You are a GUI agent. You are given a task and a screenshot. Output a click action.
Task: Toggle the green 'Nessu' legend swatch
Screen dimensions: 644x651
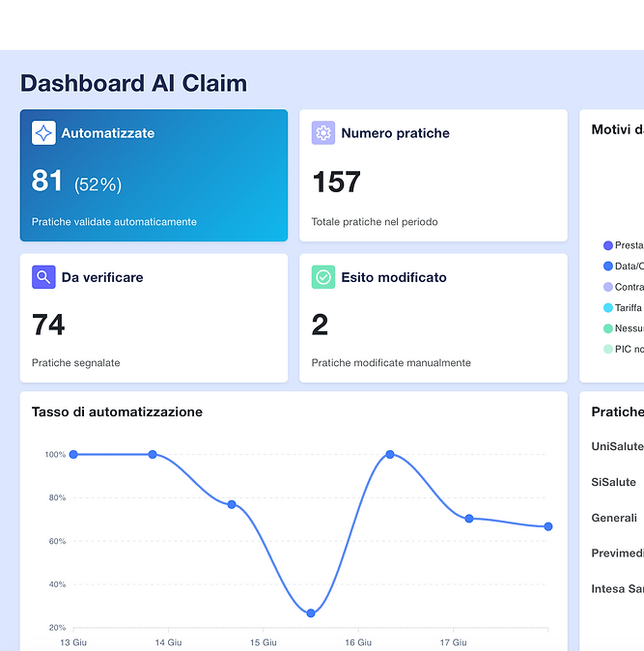[x=608, y=328]
